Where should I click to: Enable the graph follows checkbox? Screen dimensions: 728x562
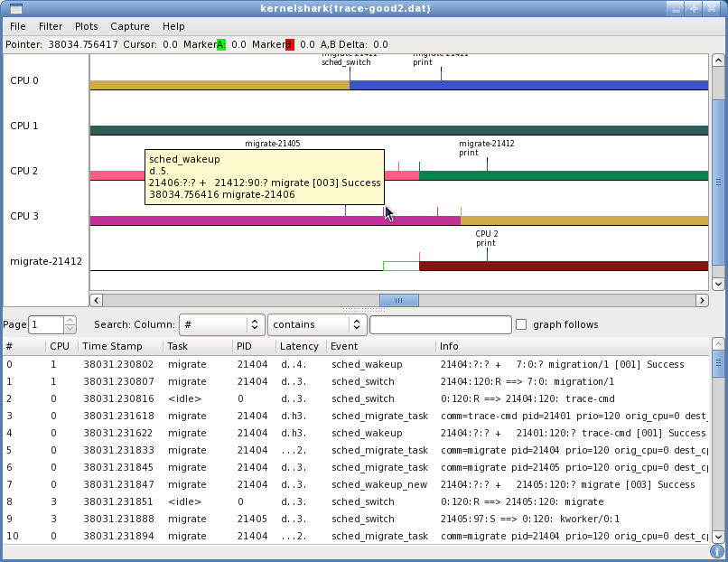click(x=520, y=324)
